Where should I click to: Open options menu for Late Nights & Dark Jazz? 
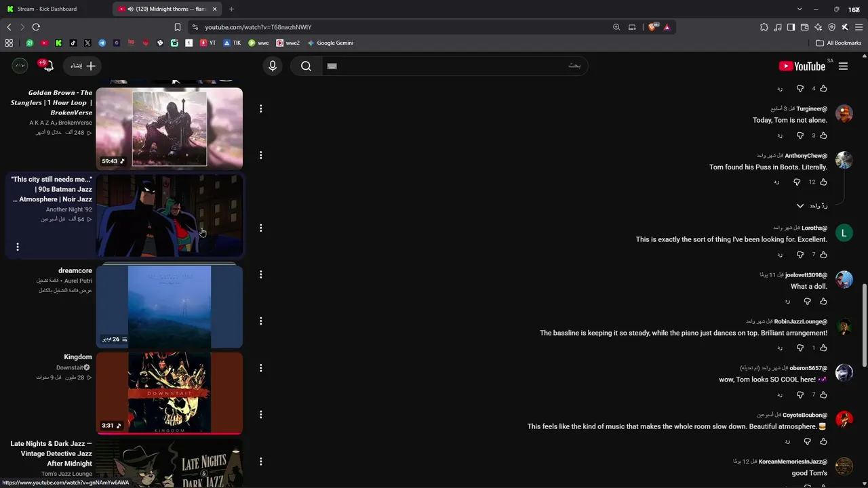[260, 462]
